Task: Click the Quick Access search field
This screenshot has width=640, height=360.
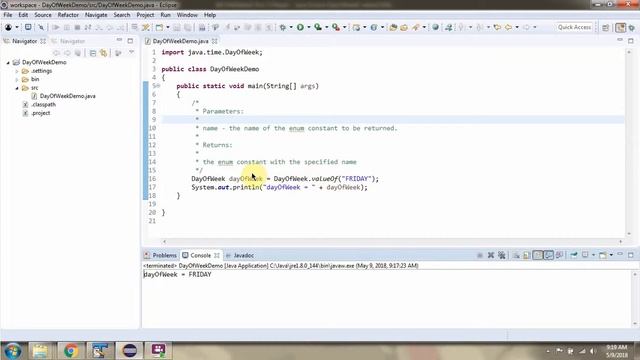Action: coord(574,27)
